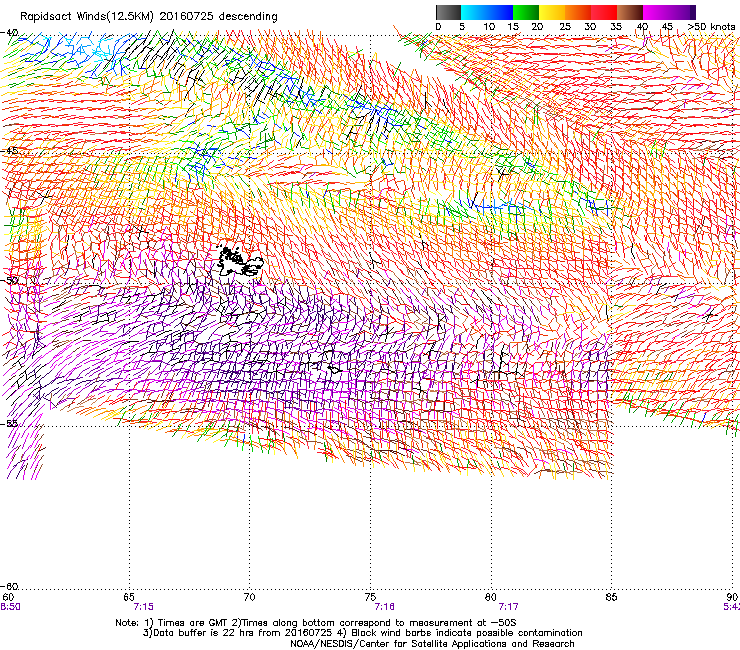Viewport: 740px width, 650px height.
Task: Click the latitude label -60
Action: [x=10, y=586]
